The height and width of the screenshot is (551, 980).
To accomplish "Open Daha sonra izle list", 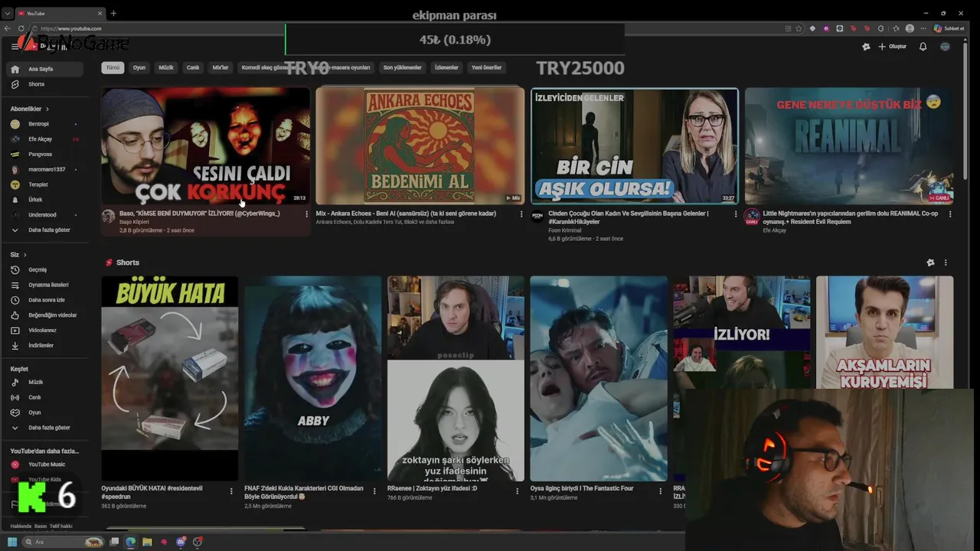I will [x=44, y=300].
